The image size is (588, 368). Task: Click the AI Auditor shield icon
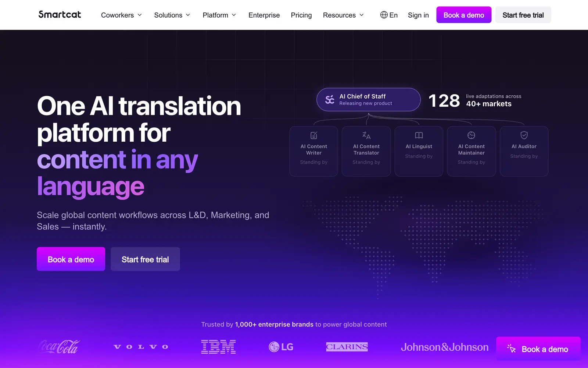524,135
